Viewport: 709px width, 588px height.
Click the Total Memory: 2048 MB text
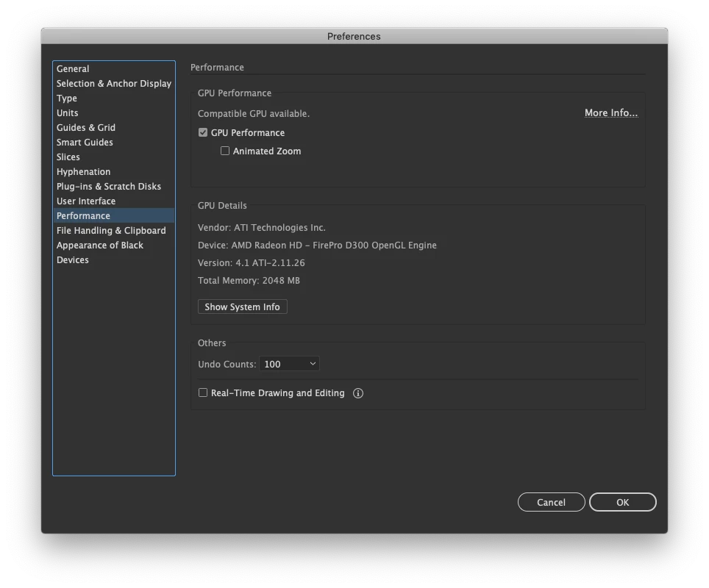[x=249, y=280]
